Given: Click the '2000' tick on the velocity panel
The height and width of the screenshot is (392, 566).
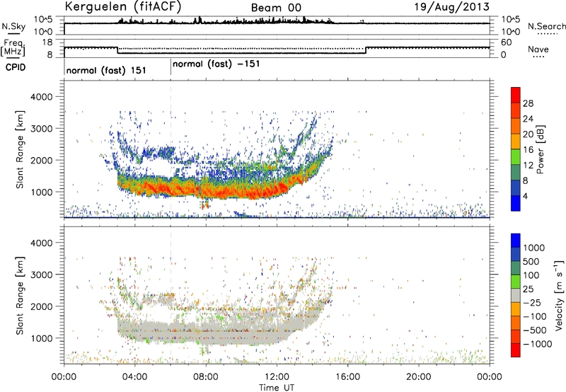Looking at the screenshot, I should [x=41, y=306].
